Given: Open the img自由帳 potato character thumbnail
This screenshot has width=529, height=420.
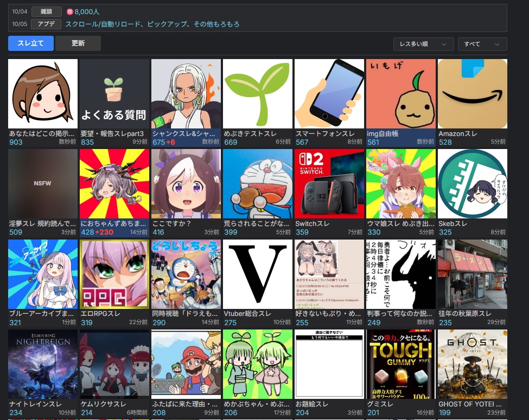Looking at the screenshot, I should click(x=400, y=93).
